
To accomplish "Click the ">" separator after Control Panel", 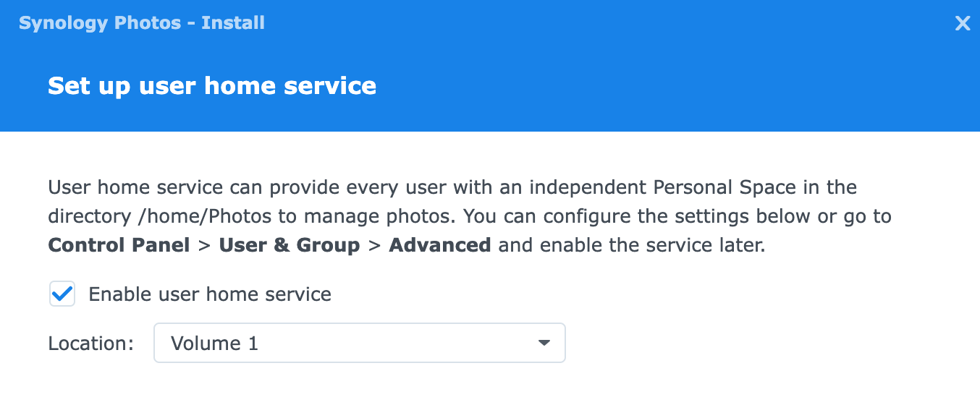I will tap(204, 245).
